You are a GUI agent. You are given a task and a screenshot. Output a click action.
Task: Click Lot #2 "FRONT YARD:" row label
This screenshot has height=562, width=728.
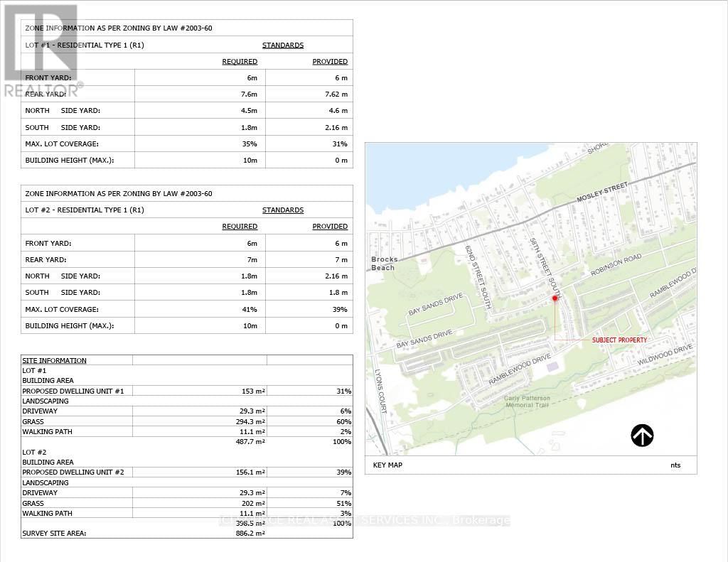coord(48,243)
